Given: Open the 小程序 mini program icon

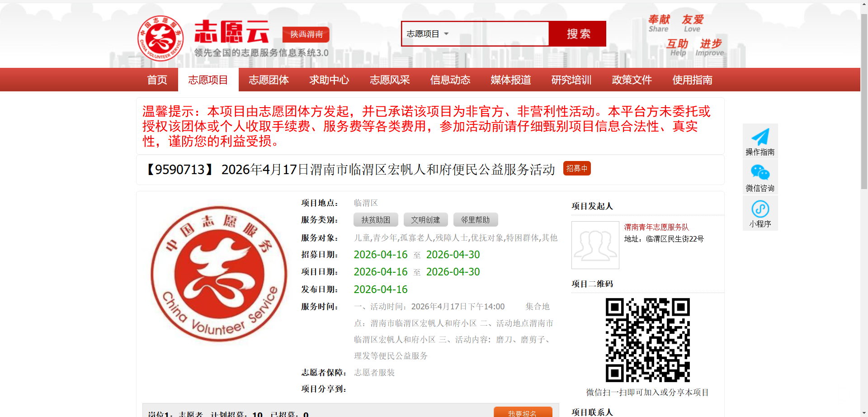Looking at the screenshot, I should pos(760,209).
